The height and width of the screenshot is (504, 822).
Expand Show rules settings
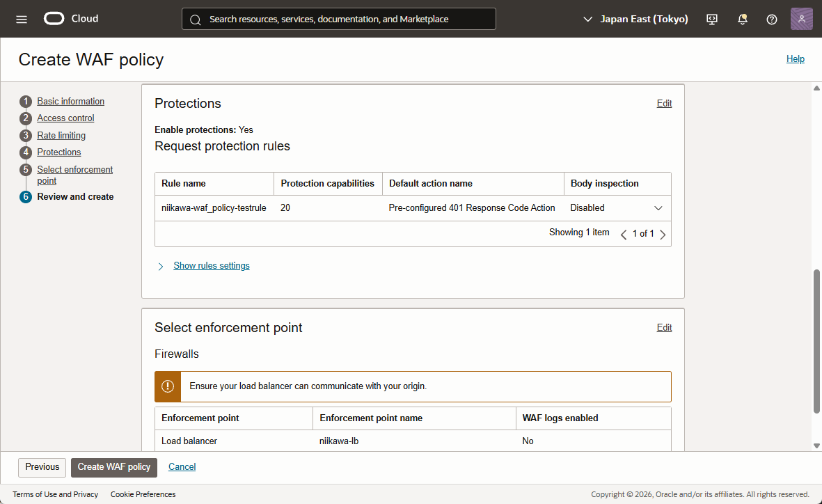(211, 266)
